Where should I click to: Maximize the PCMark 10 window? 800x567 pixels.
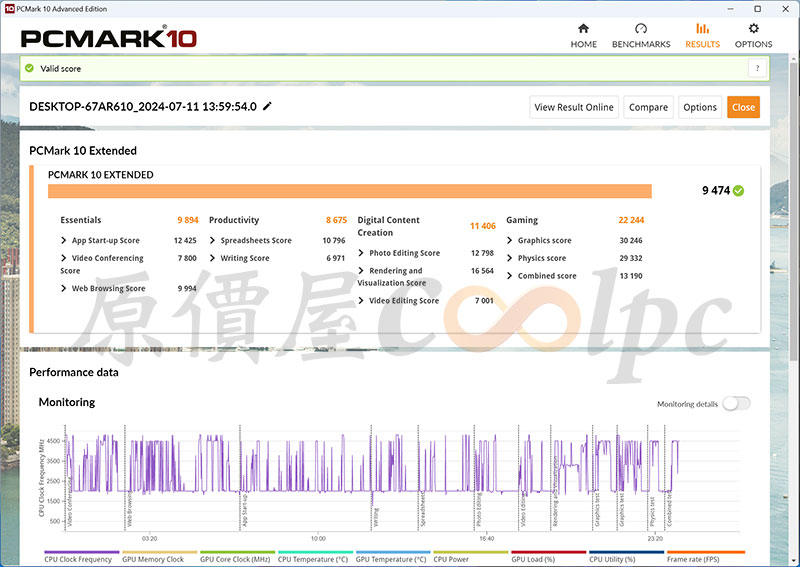click(758, 9)
